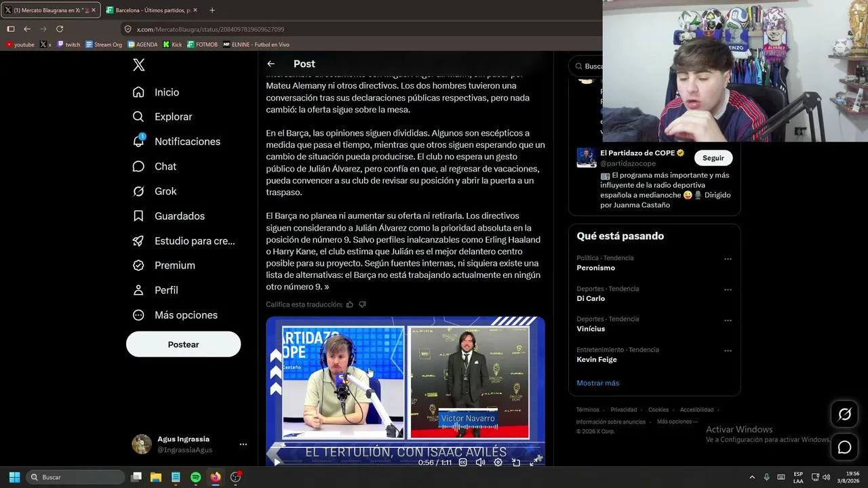Open the taskbar volume control

826,477
